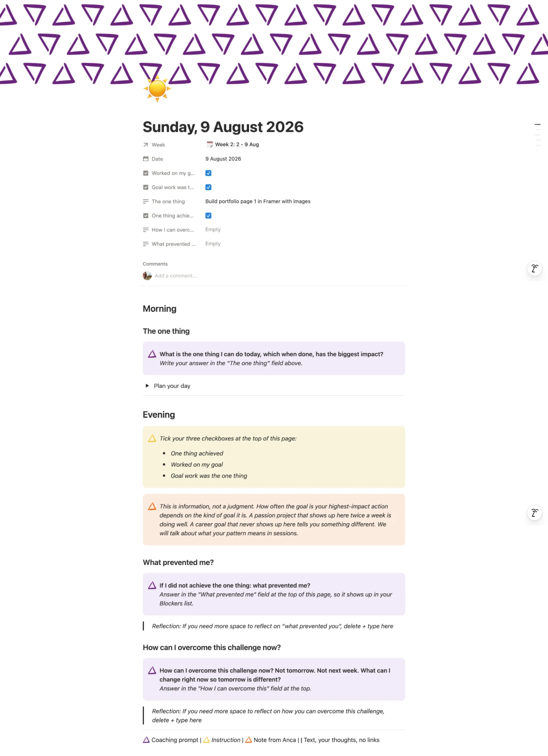The image size is (548, 756).
Task: Jump to first heading in outline minimap
Action: pyautogui.click(x=537, y=124)
